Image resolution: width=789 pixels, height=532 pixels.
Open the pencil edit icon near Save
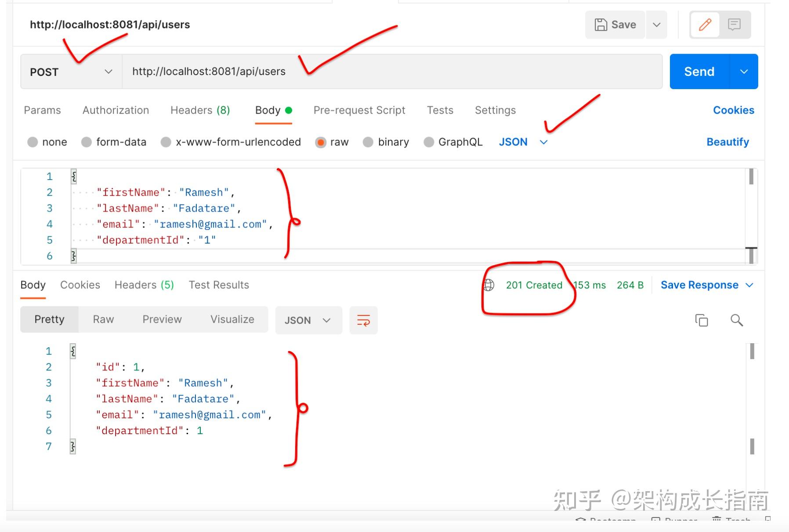point(704,25)
